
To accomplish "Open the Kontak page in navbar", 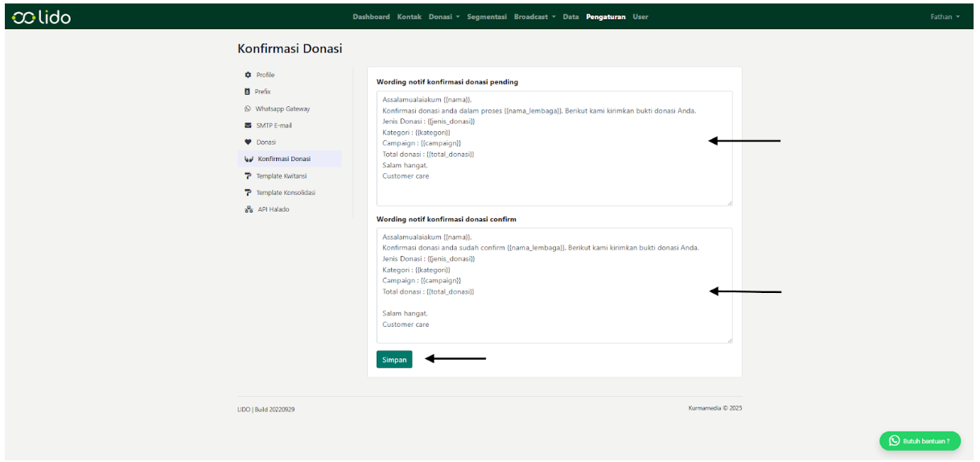I will click(409, 17).
